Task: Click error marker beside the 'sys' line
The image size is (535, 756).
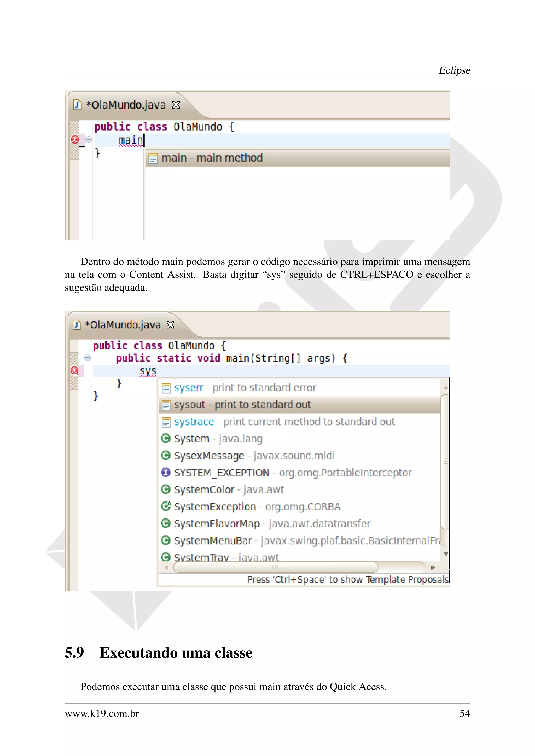Action: 75,370
